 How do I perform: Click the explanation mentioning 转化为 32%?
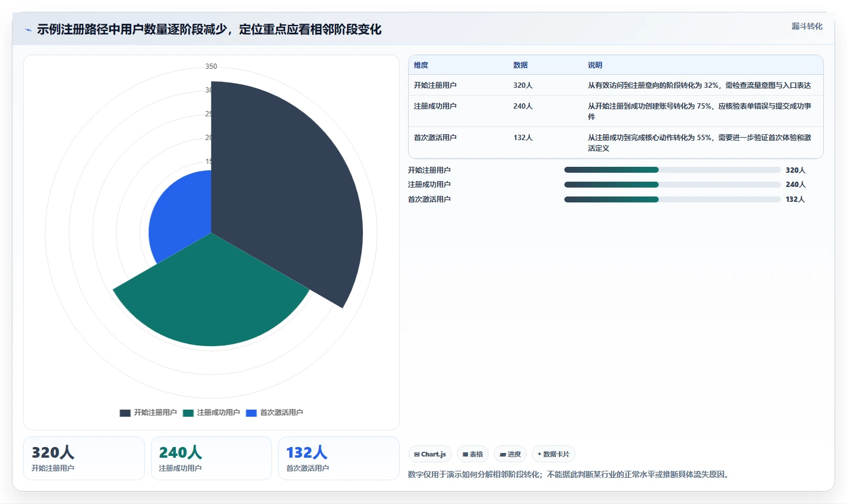click(x=700, y=85)
